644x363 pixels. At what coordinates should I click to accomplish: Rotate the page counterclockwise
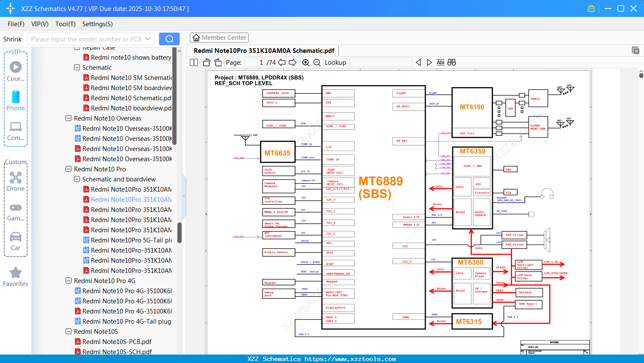click(x=207, y=63)
